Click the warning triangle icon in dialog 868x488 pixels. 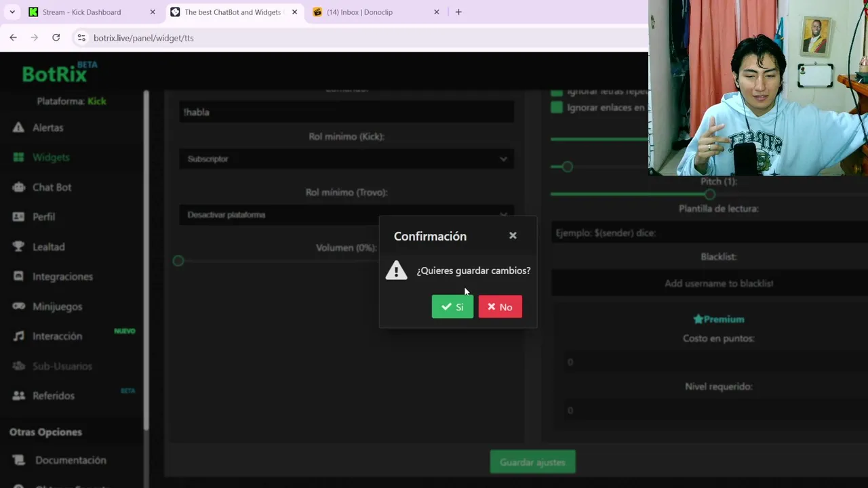coord(396,270)
